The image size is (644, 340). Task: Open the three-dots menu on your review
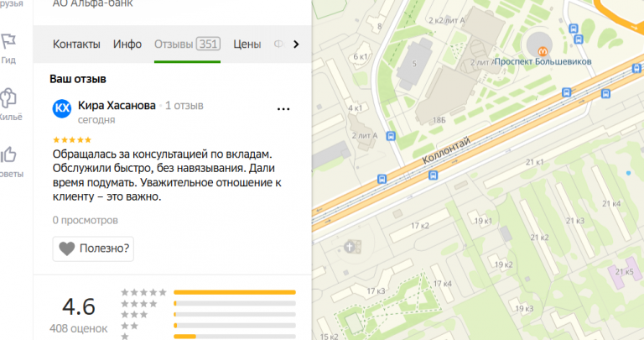tap(283, 109)
